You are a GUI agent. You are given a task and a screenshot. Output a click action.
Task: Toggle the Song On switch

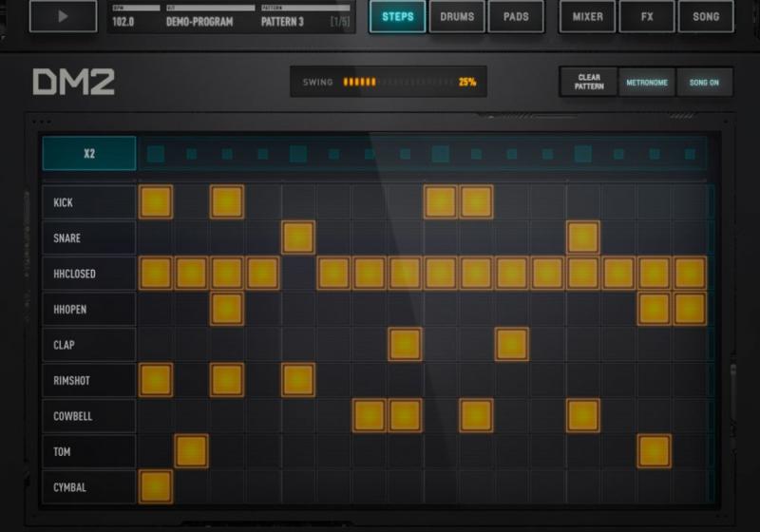coord(704,83)
